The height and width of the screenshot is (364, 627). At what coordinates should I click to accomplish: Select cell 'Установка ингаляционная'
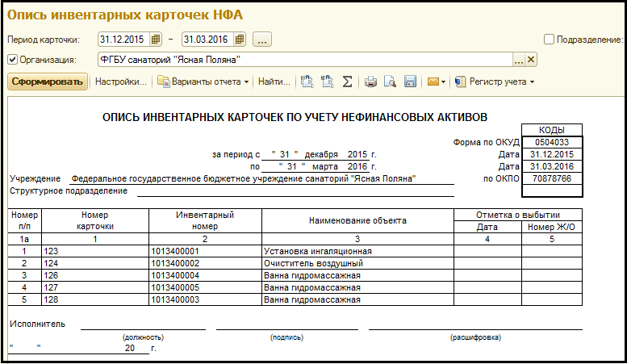tap(357, 251)
